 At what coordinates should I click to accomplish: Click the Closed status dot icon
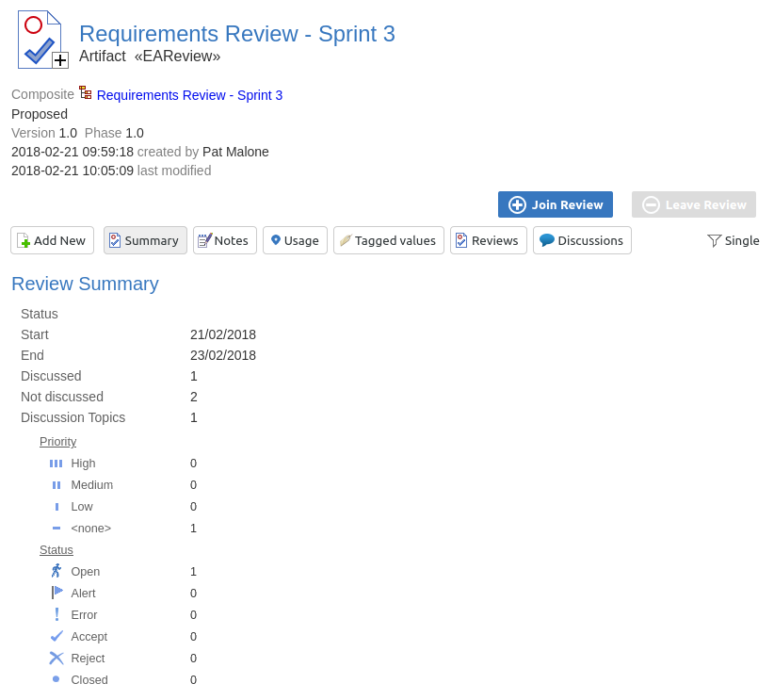point(56,679)
